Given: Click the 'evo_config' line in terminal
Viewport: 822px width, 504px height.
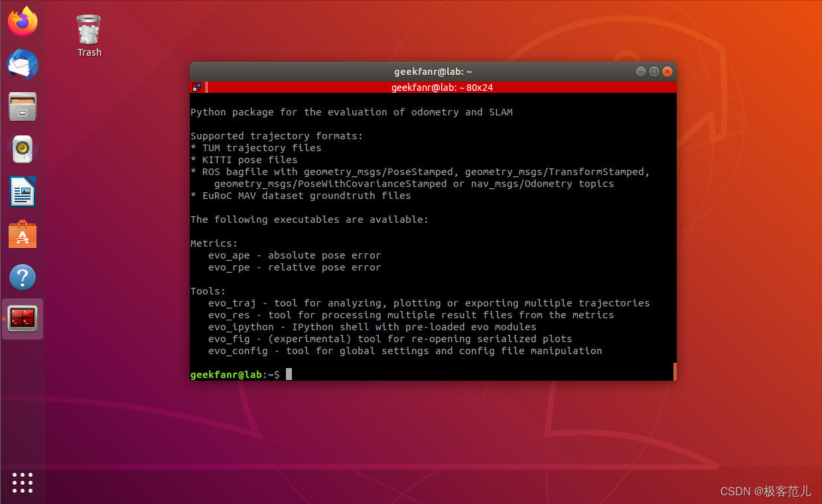Looking at the screenshot, I should 405,351.
